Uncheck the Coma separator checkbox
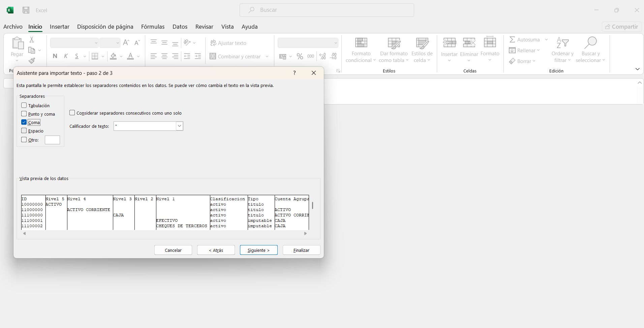The image size is (644, 328). click(x=24, y=122)
